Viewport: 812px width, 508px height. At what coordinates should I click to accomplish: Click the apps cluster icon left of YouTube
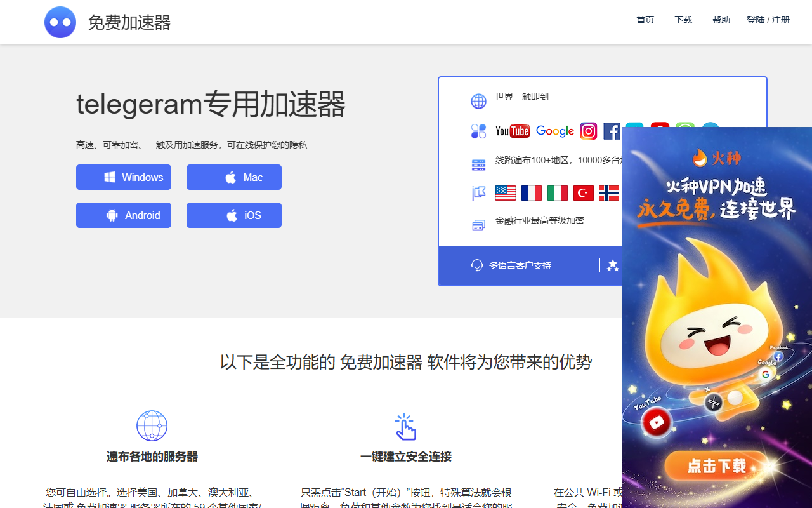pyautogui.click(x=478, y=131)
